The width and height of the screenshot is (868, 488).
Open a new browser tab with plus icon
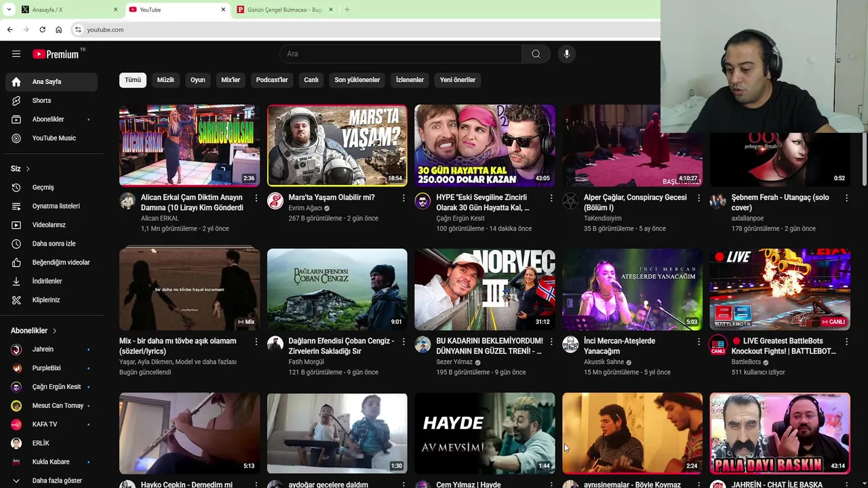347,9
